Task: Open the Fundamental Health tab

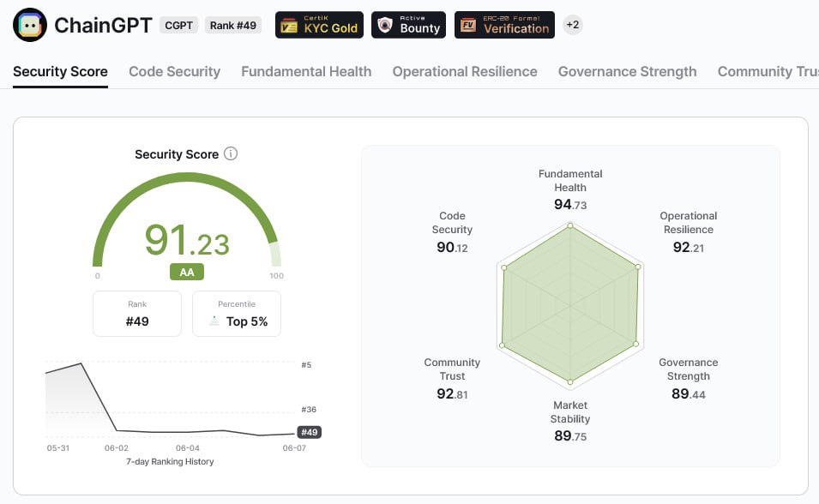Action: [x=306, y=72]
